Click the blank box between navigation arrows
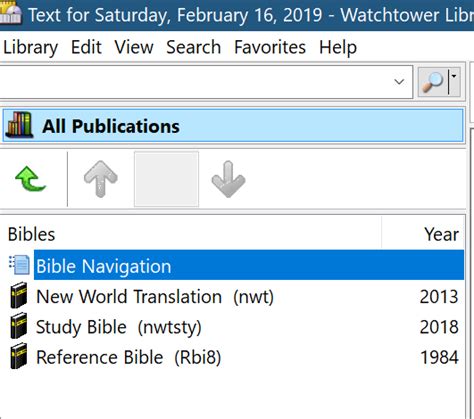Image resolution: width=474 pixels, height=419 pixels. pos(166,179)
